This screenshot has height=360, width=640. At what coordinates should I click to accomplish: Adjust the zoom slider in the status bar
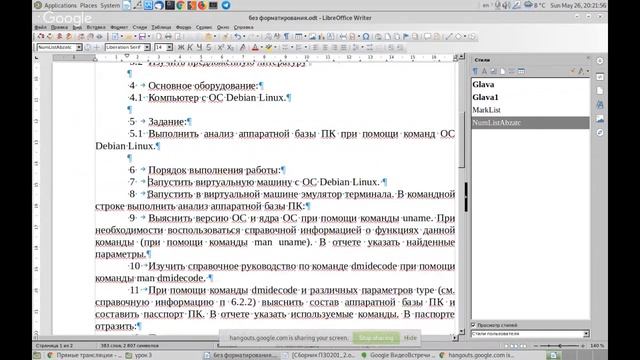click(x=560, y=346)
